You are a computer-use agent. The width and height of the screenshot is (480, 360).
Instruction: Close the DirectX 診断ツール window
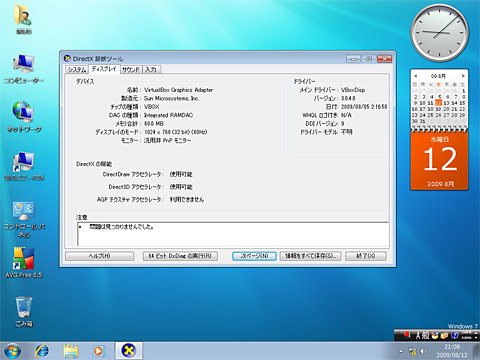[384, 59]
